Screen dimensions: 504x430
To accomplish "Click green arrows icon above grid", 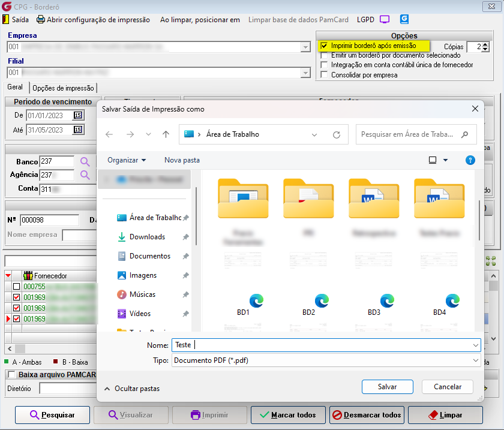I will (491, 261).
